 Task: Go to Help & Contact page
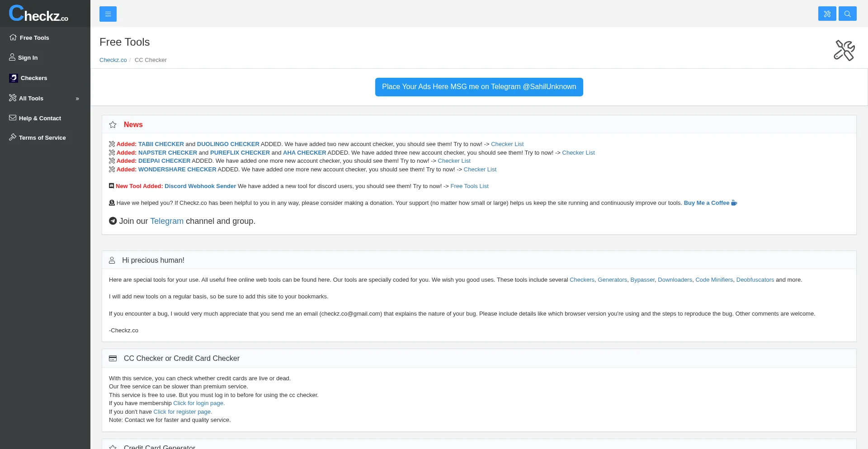[40, 118]
